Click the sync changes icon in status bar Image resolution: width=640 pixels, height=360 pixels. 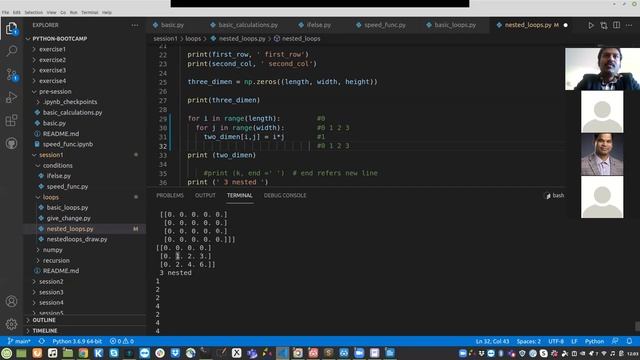tap(42, 341)
